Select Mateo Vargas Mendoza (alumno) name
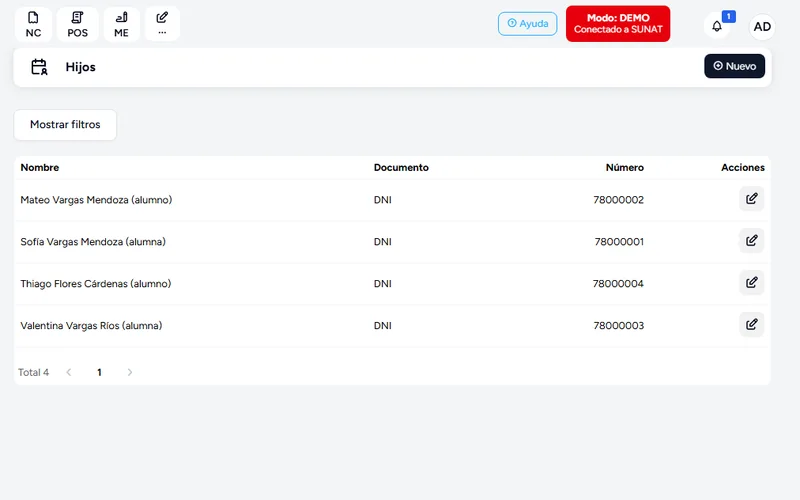 pyautogui.click(x=96, y=200)
